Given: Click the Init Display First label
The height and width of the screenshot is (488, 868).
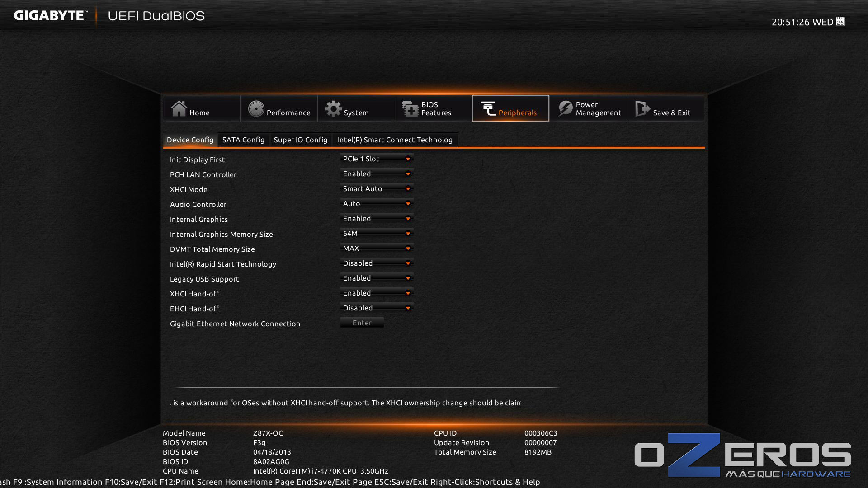Looking at the screenshot, I should coord(197,160).
